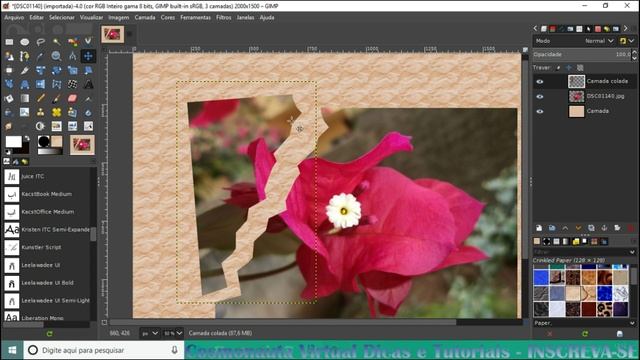Duplicate the layer in Layers panel
The width and height of the screenshot is (640, 360).
point(591,228)
